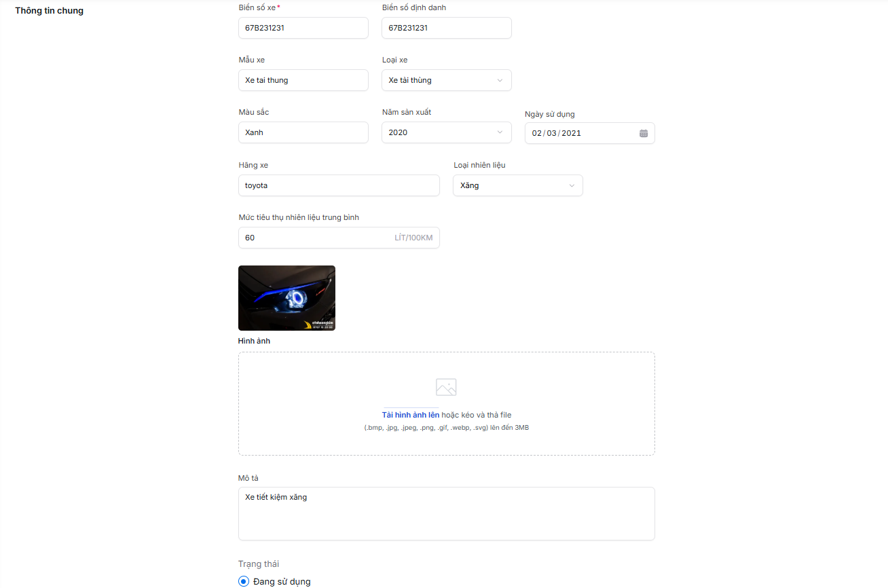The image size is (888, 588).
Task: Select the year 2021 in date field
Action: click(571, 133)
